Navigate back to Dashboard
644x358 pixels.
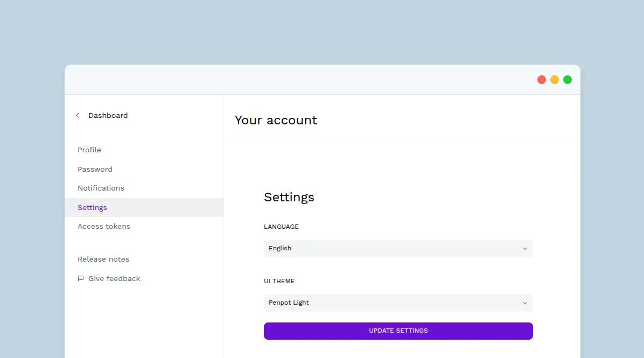click(108, 115)
